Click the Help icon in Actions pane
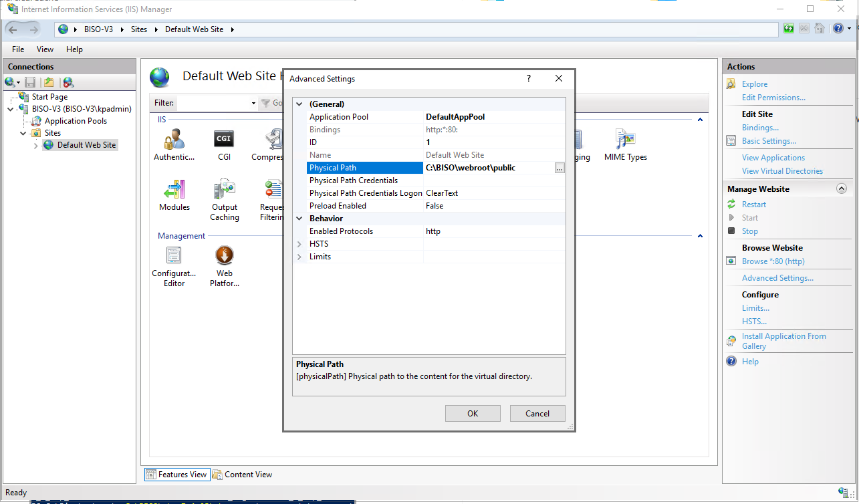The image size is (859, 504). coord(732,362)
